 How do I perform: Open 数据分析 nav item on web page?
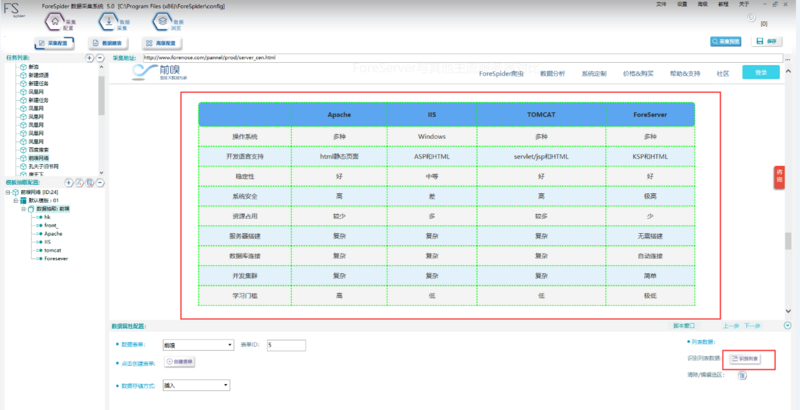click(553, 73)
